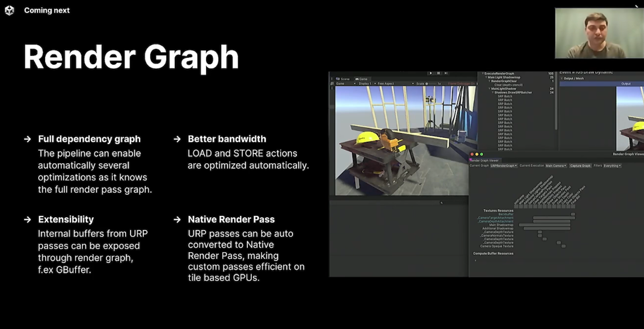Image resolution: width=644 pixels, height=329 pixels.
Task: Select the Output tab in frame details
Action: tap(626, 84)
